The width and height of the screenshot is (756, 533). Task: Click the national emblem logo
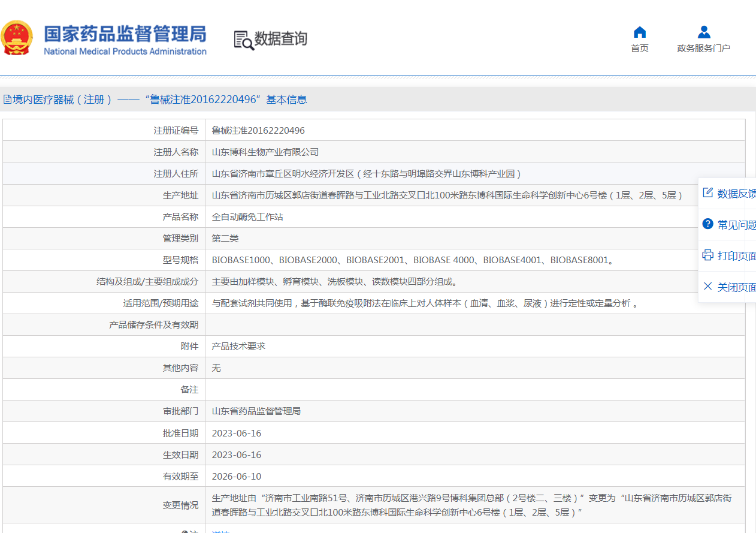(x=16, y=38)
